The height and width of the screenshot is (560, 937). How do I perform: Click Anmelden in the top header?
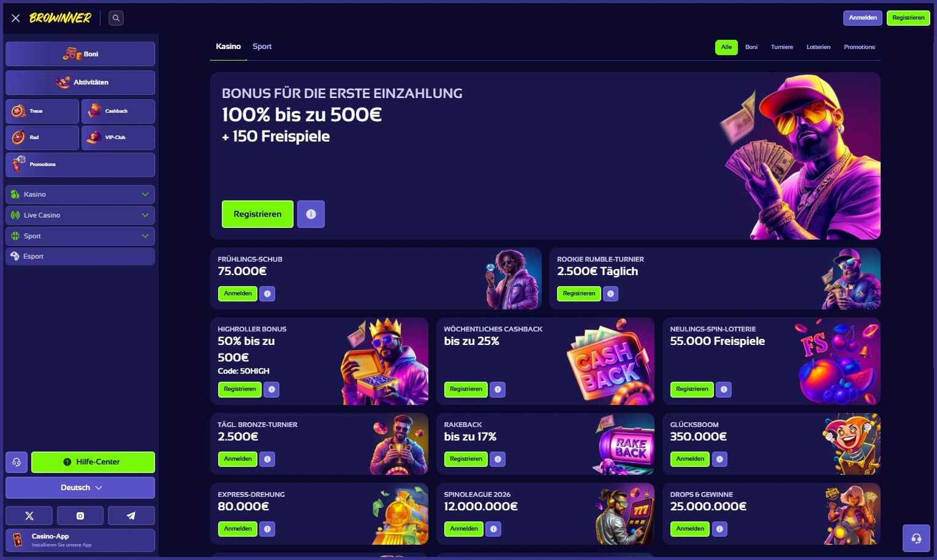pyautogui.click(x=863, y=18)
